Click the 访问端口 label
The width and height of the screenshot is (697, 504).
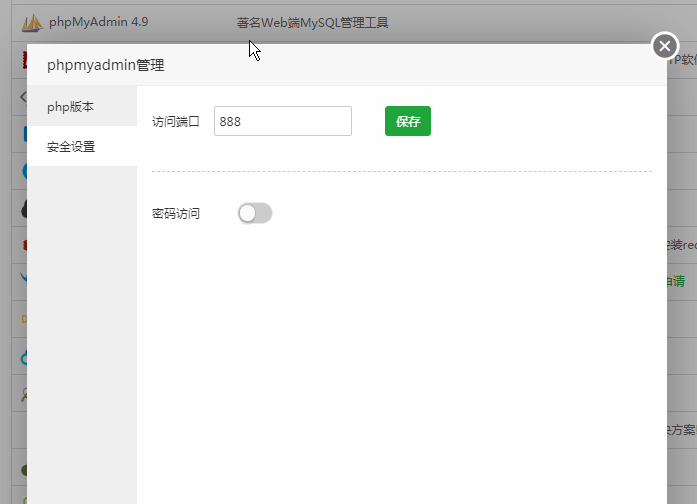tap(176, 121)
